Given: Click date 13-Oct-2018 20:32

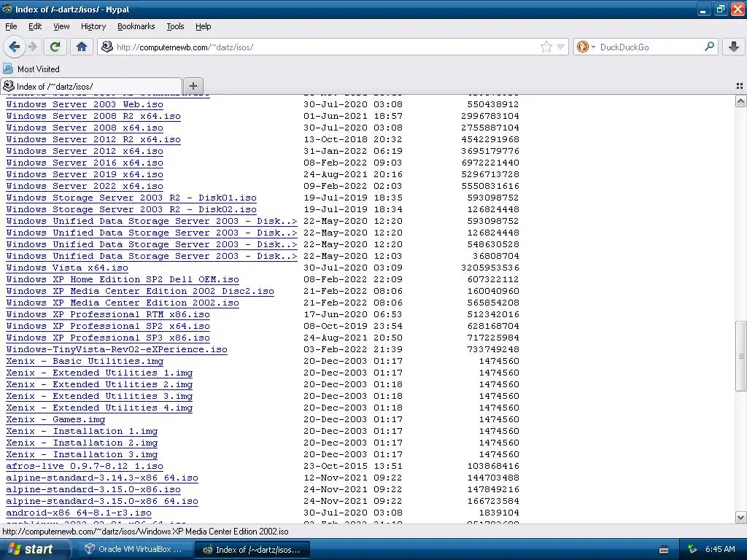Looking at the screenshot, I should (352, 139).
